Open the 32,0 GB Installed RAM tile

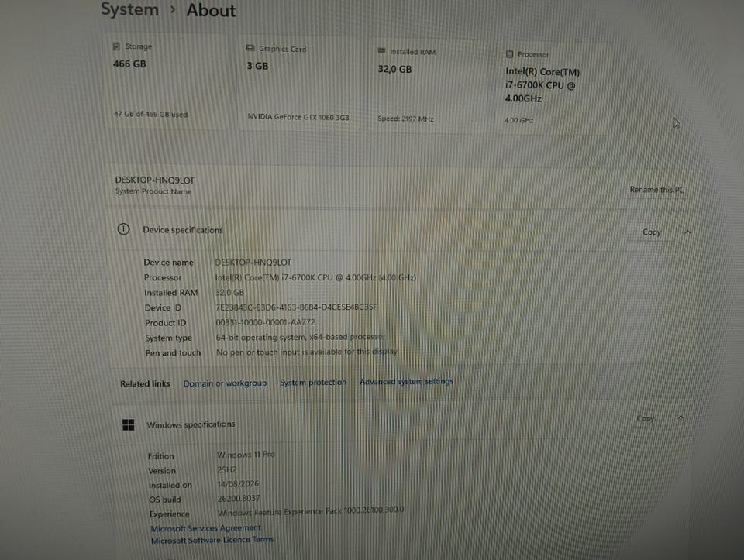425,86
